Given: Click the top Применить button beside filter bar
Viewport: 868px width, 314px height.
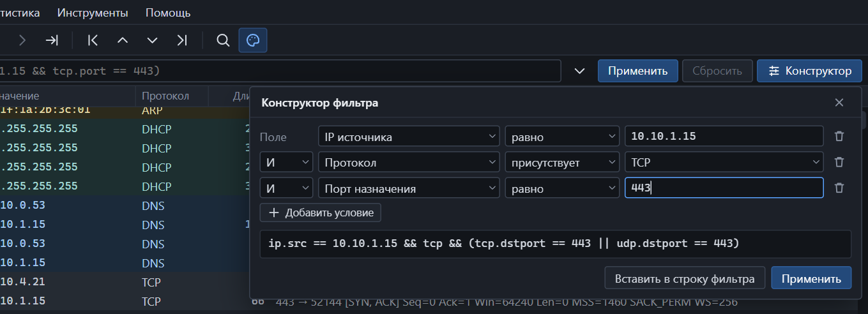Looking at the screenshot, I should pyautogui.click(x=637, y=71).
